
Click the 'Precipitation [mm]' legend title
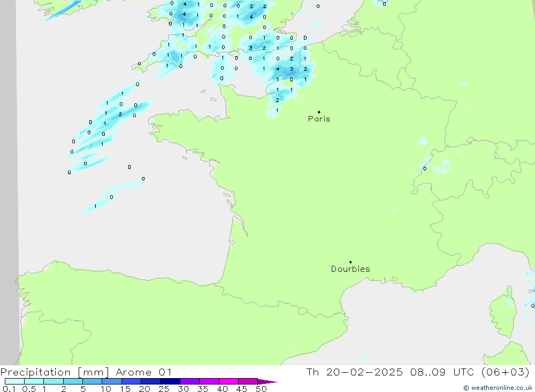[x=55, y=372]
